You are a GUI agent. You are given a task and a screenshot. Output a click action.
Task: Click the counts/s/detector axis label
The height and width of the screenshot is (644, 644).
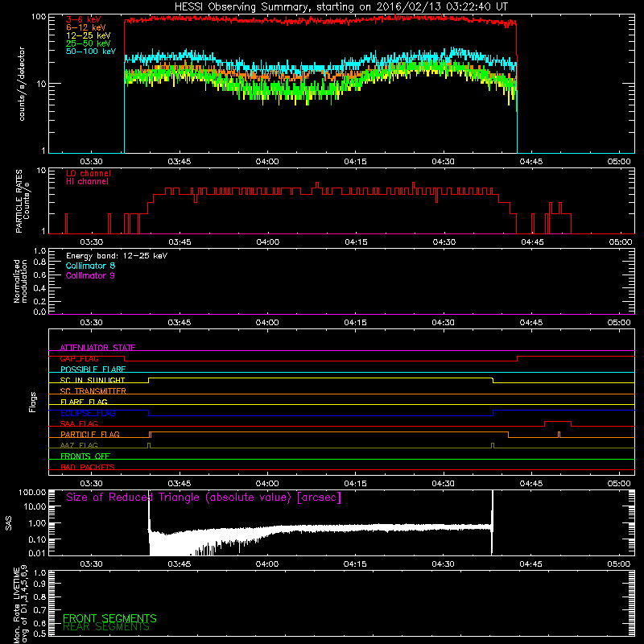point(22,84)
